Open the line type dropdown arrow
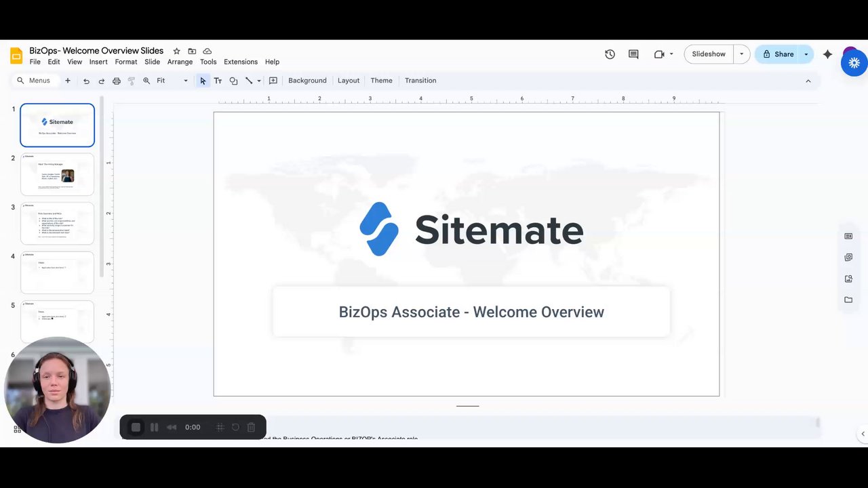Image resolution: width=868 pixels, height=488 pixels. point(259,81)
